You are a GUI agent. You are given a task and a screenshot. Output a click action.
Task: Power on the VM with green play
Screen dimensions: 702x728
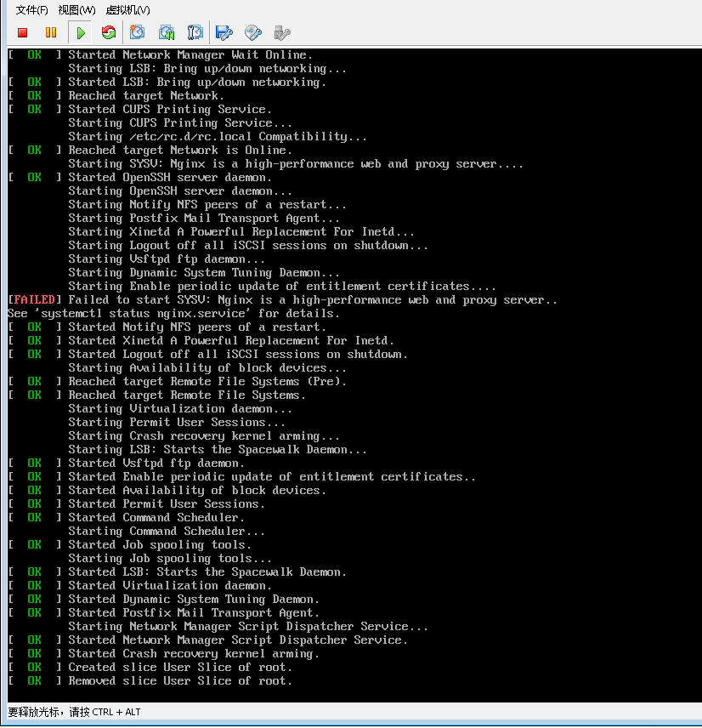point(80,32)
